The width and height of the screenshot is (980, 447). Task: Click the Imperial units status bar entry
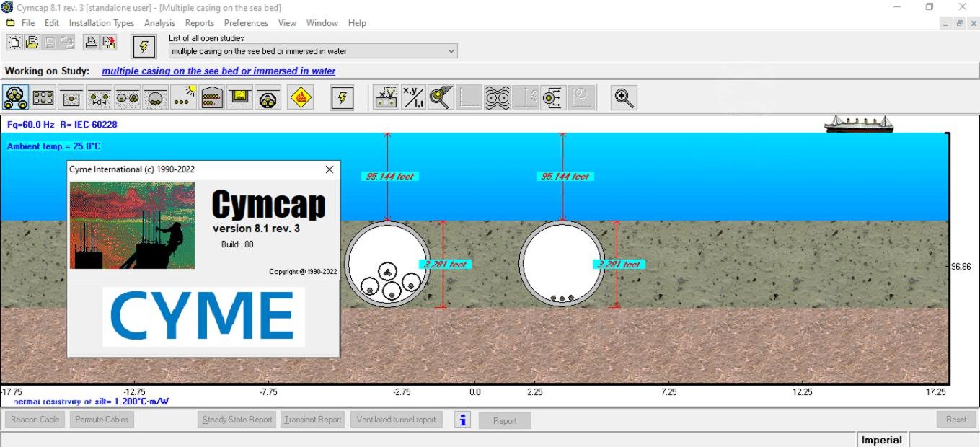point(882,440)
